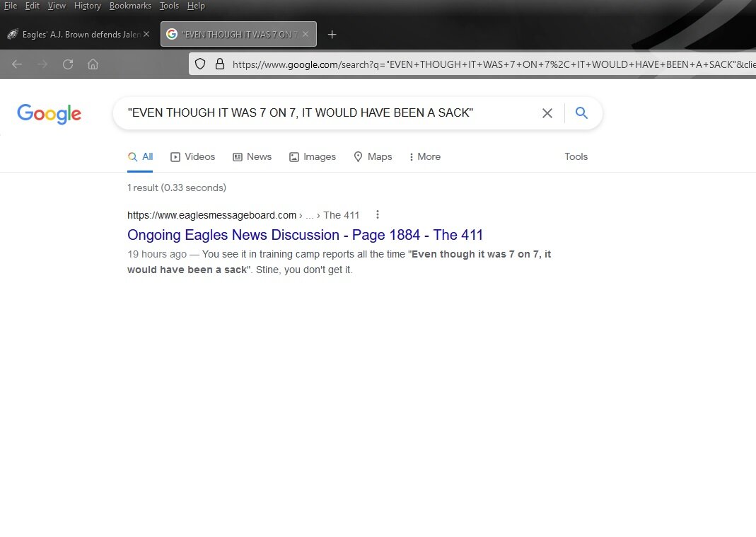
Task: Click into the Google search text field
Action: coord(325,113)
